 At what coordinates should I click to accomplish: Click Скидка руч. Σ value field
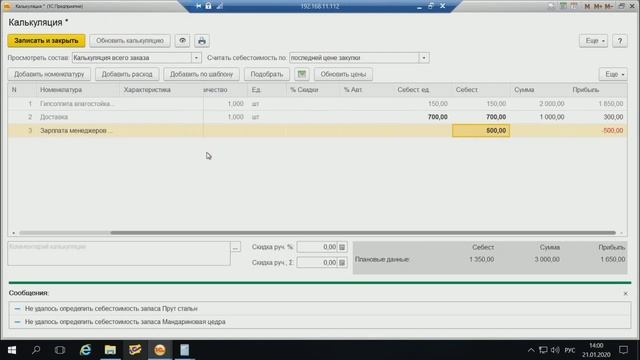[x=317, y=262]
